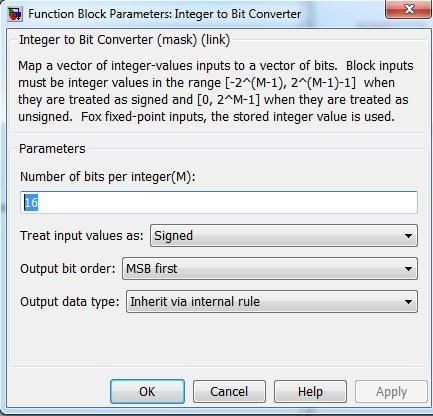Click the Number of bits per integer(M) label
The height and width of the screenshot is (416, 433).
pyautogui.click(x=108, y=177)
